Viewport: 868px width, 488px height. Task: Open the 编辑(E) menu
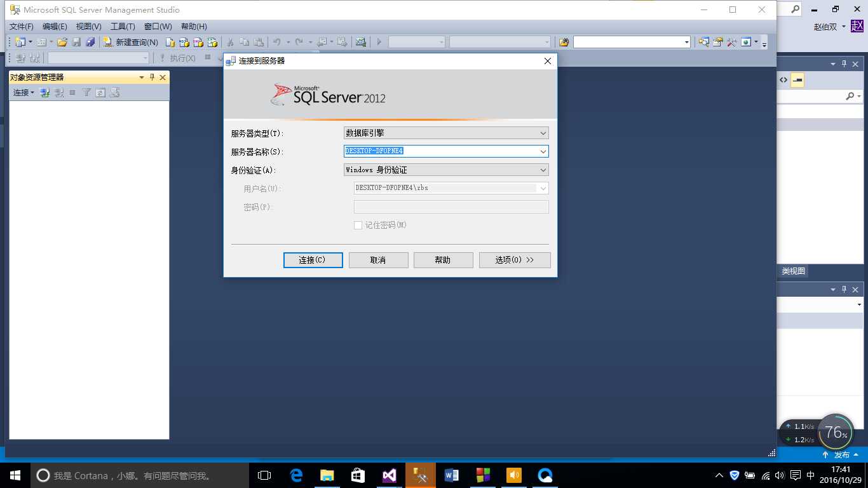[55, 27]
